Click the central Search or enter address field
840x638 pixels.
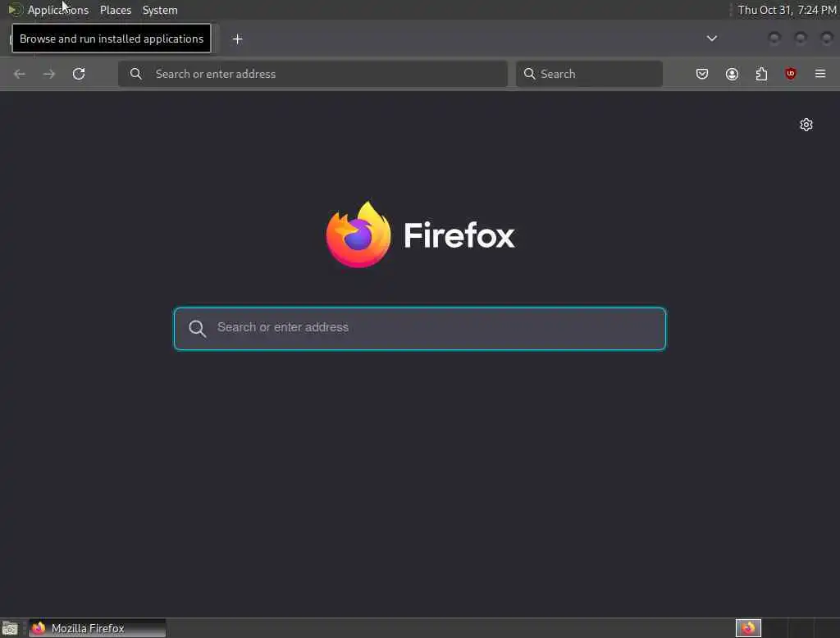[420, 328]
